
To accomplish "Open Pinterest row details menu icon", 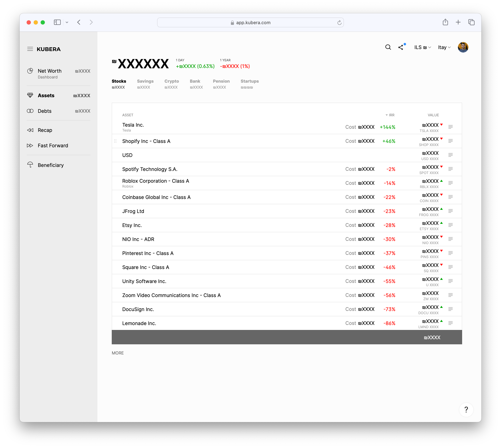I will tap(450, 253).
